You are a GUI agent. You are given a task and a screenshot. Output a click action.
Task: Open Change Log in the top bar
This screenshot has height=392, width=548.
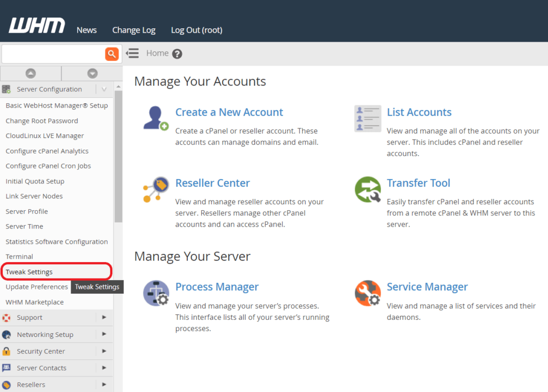coord(134,30)
